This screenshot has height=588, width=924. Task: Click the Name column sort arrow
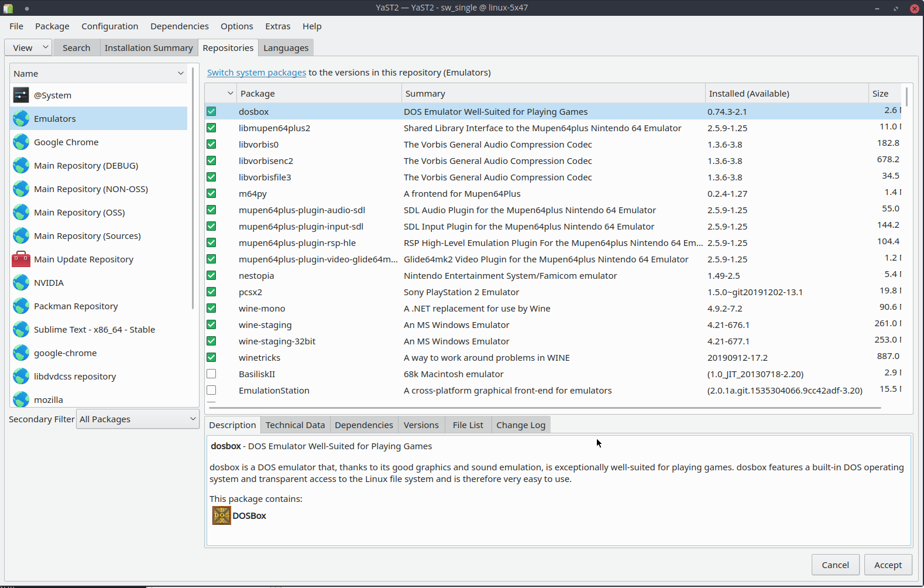(x=181, y=73)
